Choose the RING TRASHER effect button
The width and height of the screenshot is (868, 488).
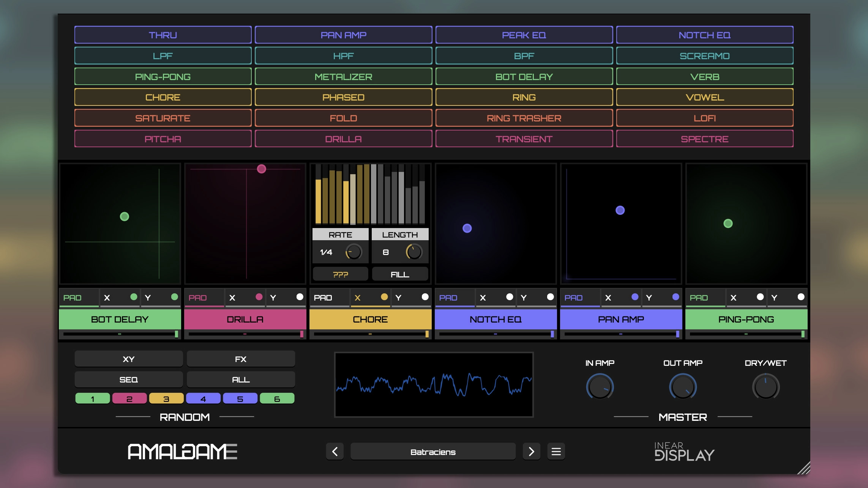point(524,118)
